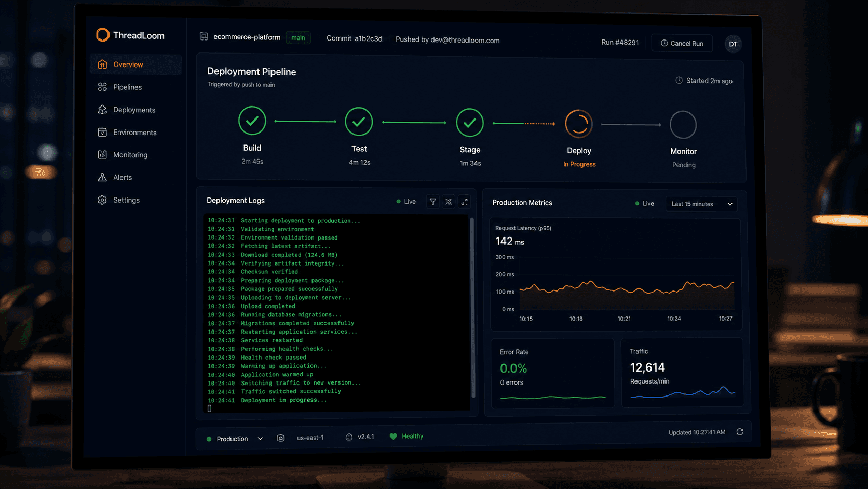Viewport: 868px width, 489px height.
Task: Click the version icon next to v2.4.1
Action: tap(349, 437)
